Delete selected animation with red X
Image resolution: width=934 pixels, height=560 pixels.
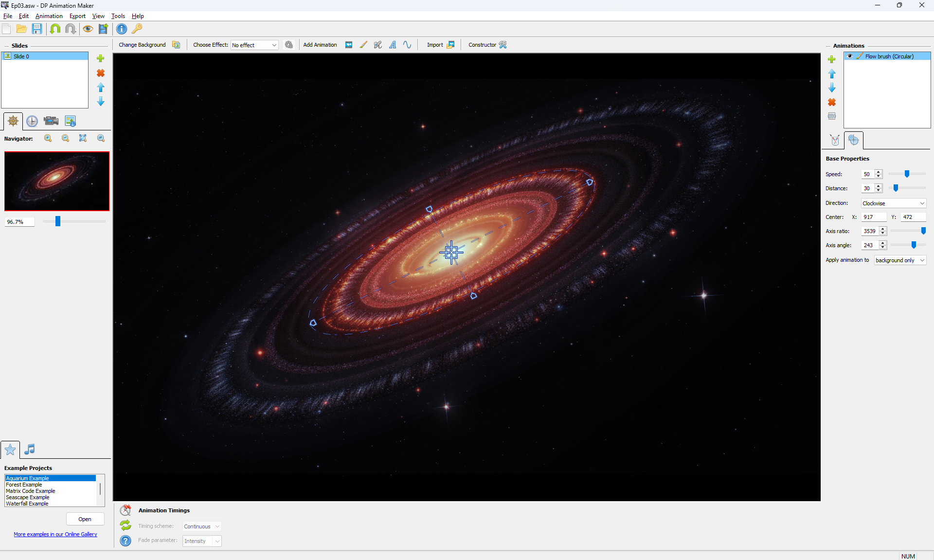[x=832, y=102]
